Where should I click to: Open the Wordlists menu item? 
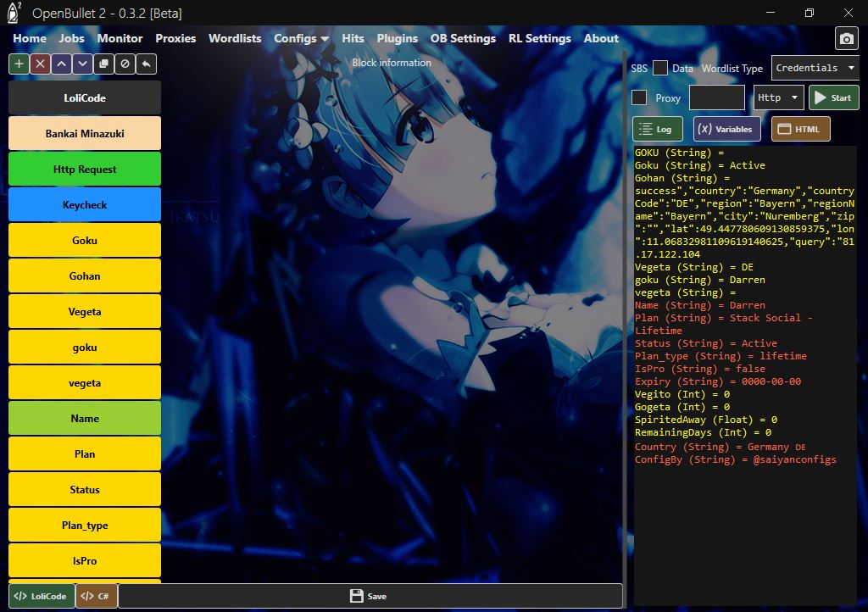point(235,38)
